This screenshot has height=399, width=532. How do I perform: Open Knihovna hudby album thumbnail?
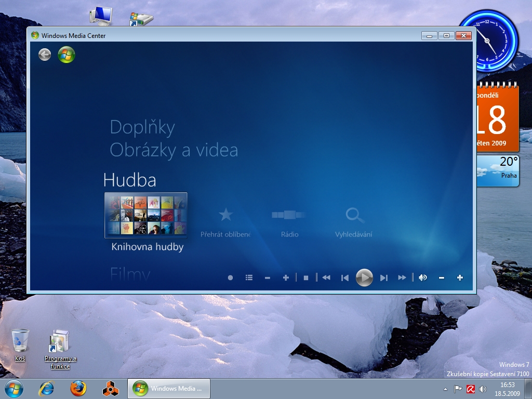[146, 215]
